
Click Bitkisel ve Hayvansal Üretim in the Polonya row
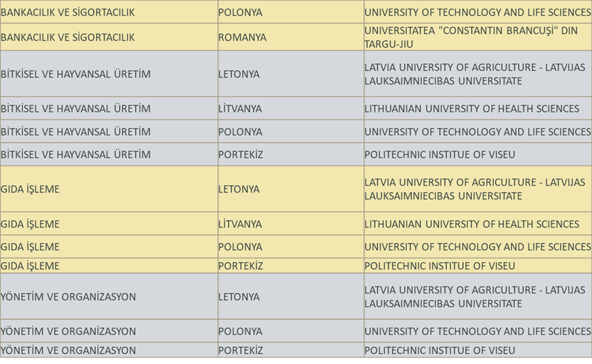pyautogui.click(x=75, y=132)
